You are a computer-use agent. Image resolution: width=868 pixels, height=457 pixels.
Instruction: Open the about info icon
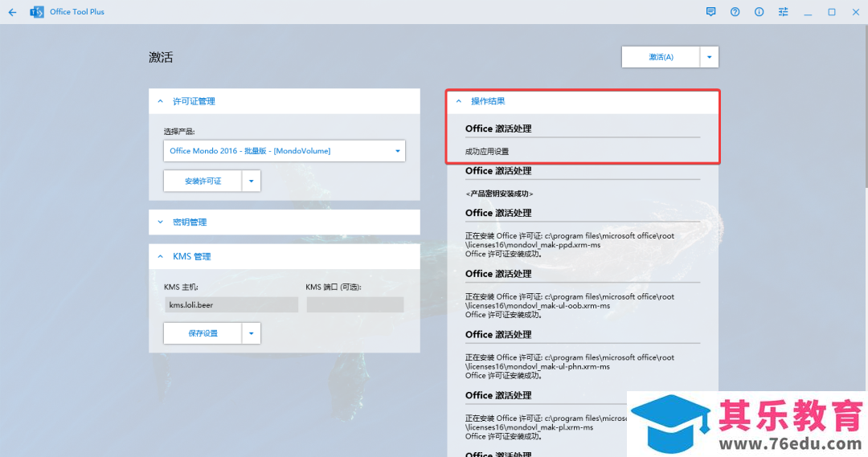coord(759,11)
